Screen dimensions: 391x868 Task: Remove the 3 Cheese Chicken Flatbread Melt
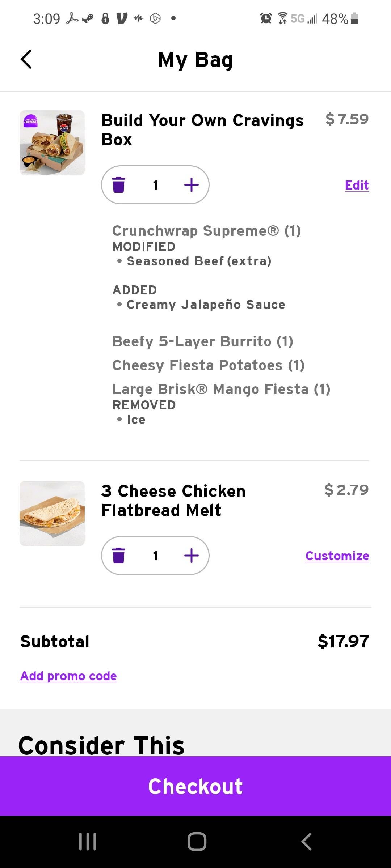pos(119,556)
